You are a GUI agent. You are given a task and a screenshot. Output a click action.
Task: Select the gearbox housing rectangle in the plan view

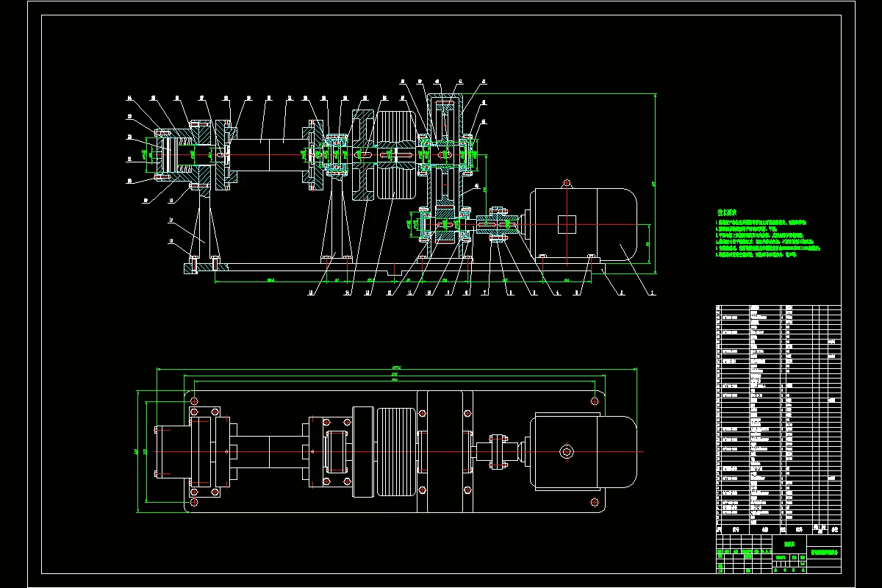(x=445, y=451)
